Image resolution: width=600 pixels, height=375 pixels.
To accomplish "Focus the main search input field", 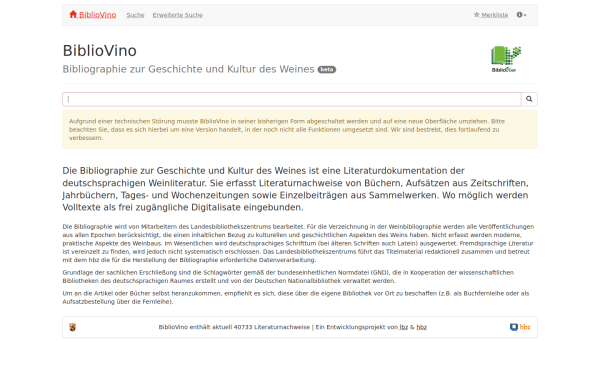I will click(x=292, y=99).
